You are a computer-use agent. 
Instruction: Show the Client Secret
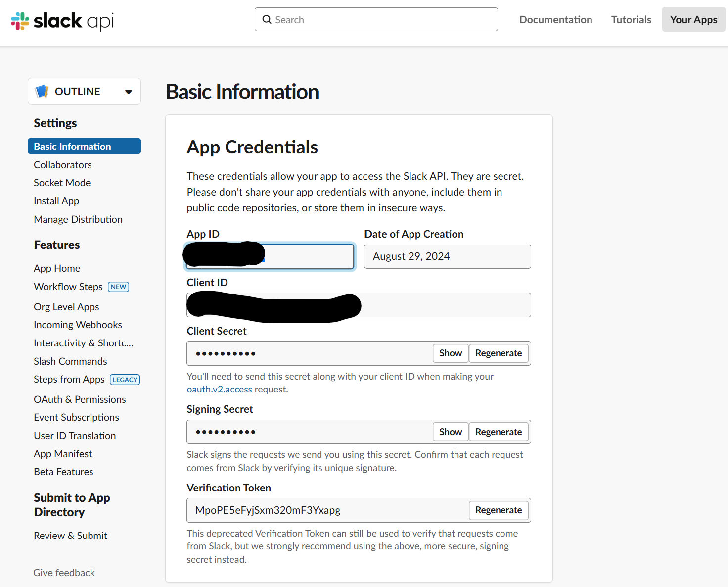451,353
